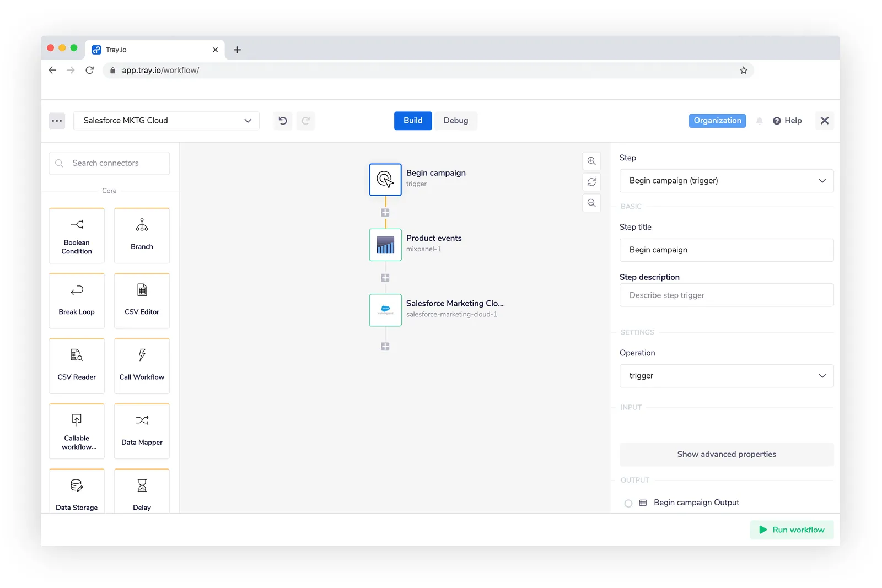Screen dimensions: 882x588
Task: Zoom out on the workflow canvas
Action: click(x=591, y=203)
